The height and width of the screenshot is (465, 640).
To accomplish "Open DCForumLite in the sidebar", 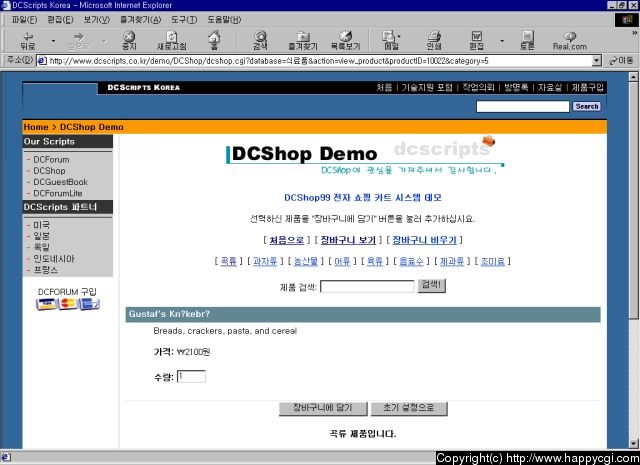I will [x=58, y=193].
